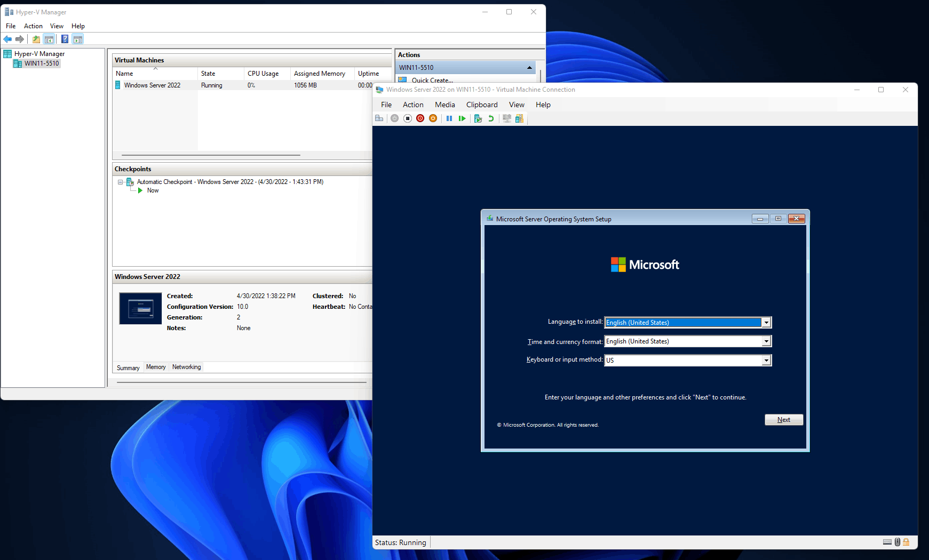929x560 pixels.
Task: Open the Language to install dropdown
Action: tap(766, 322)
